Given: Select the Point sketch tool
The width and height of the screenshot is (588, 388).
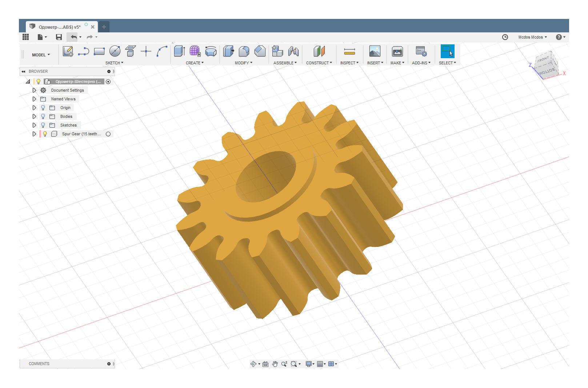Looking at the screenshot, I should pos(146,51).
